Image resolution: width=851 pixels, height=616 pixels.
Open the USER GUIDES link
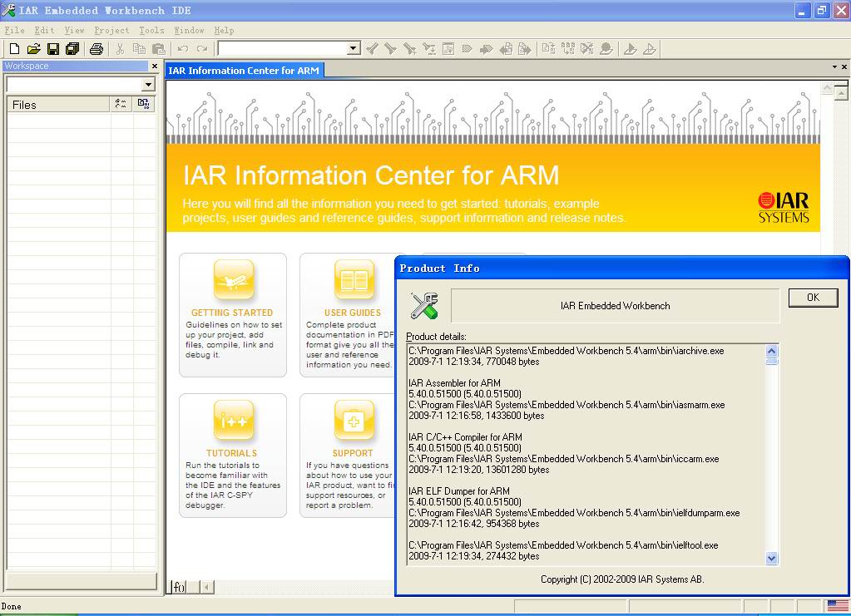(353, 313)
